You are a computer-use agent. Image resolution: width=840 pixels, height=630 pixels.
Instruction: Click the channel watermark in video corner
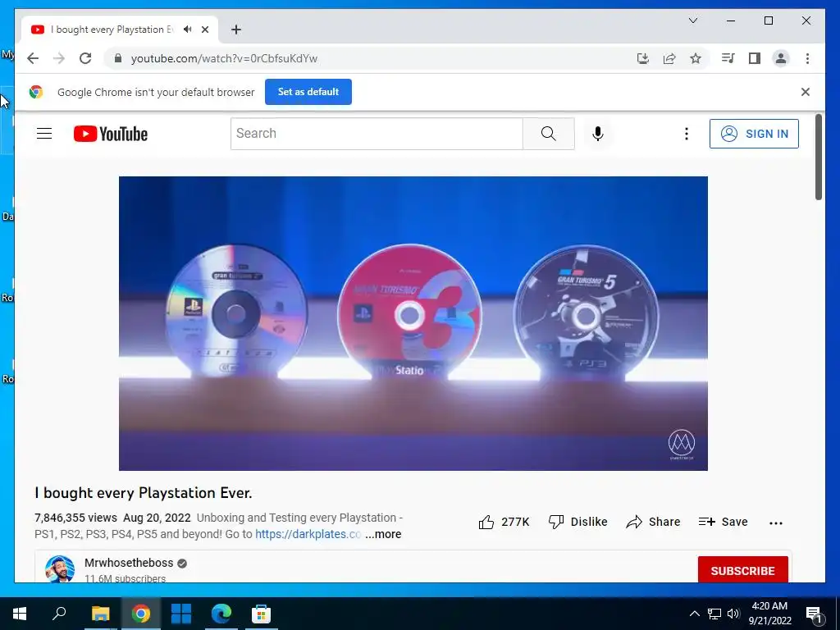coord(682,444)
